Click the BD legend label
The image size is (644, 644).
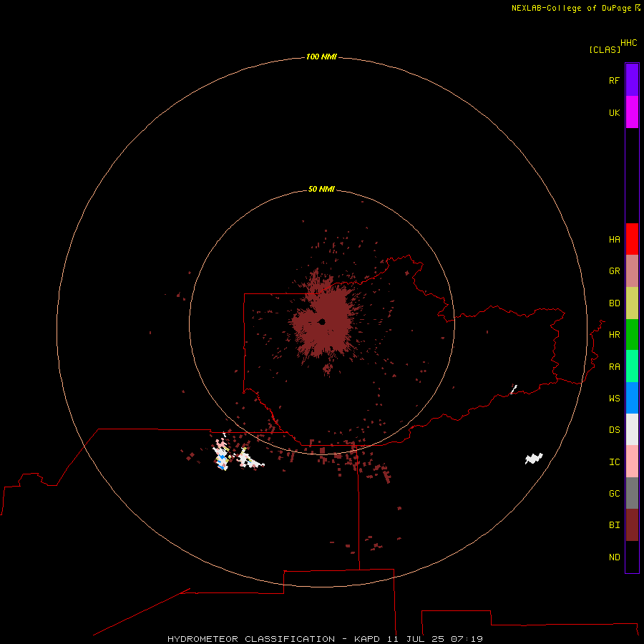pyautogui.click(x=614, y=303)
